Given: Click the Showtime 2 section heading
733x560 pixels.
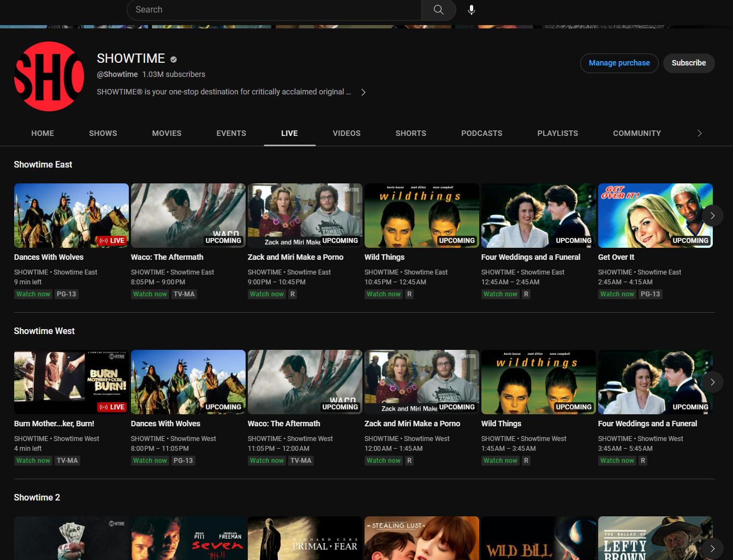Looking at the screenshot, I should click(37, 498).
